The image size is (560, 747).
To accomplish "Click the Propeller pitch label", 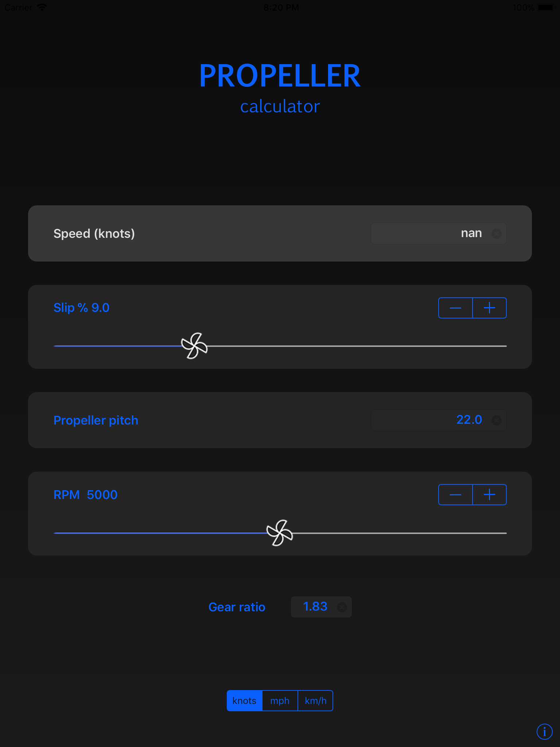I will click(x=96, y=420).
